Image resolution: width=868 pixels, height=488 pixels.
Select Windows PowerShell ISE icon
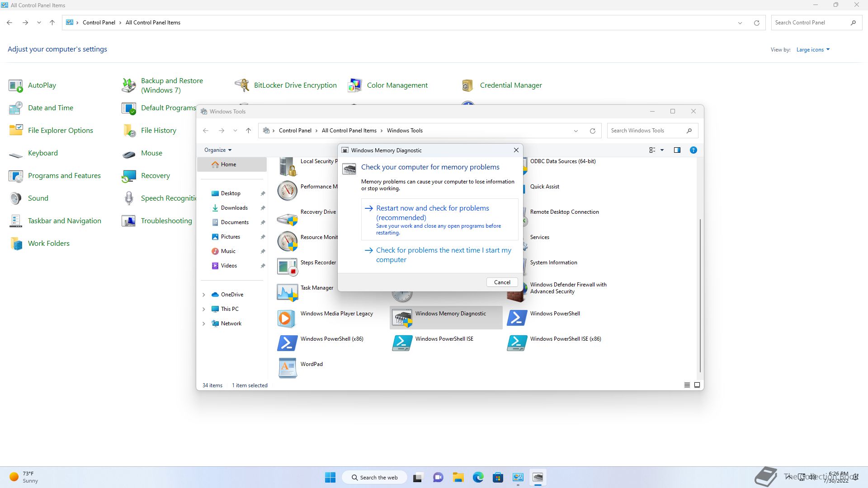pyautogui.click(x=402, y=343)
